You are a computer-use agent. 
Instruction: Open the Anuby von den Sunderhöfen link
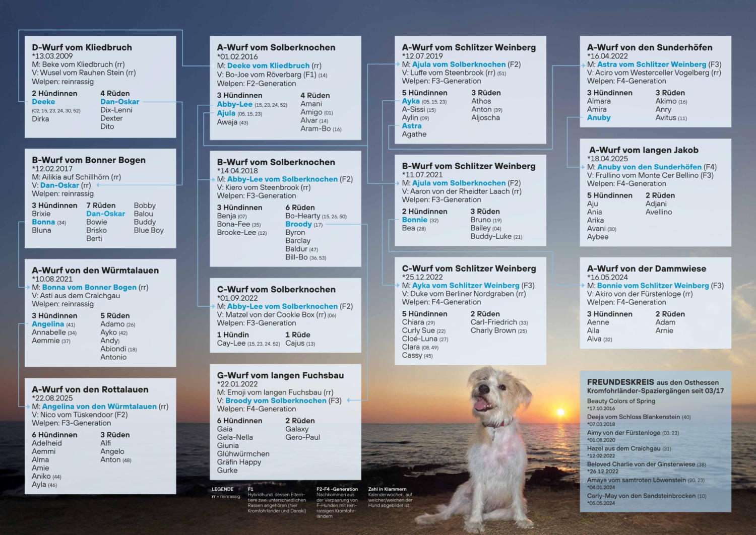(649, 167)
